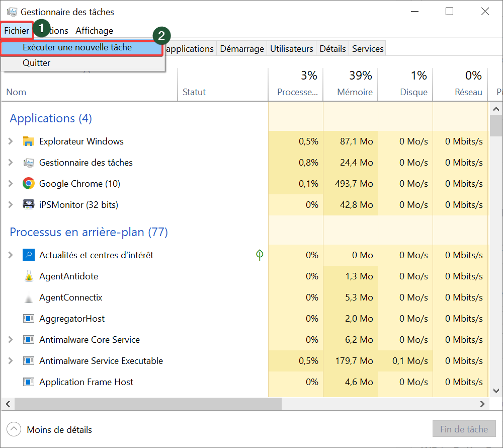Click the AggregatorHost process icon
This screenshot has width=503, height=448.
[29, 319]
